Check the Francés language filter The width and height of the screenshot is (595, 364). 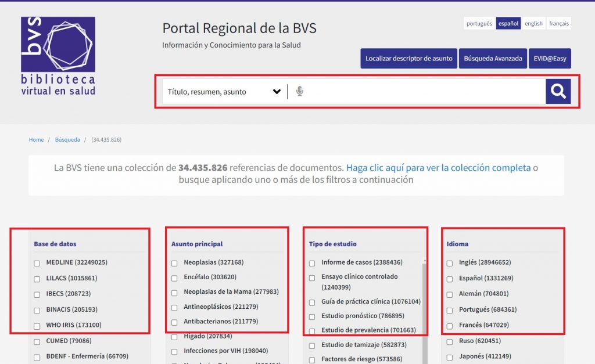tap(450, 326)
